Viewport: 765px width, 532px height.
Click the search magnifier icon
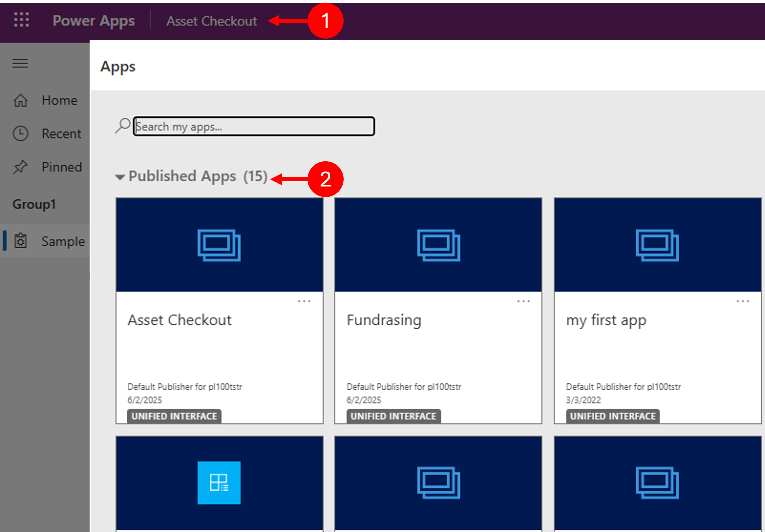tap(122, 125)
